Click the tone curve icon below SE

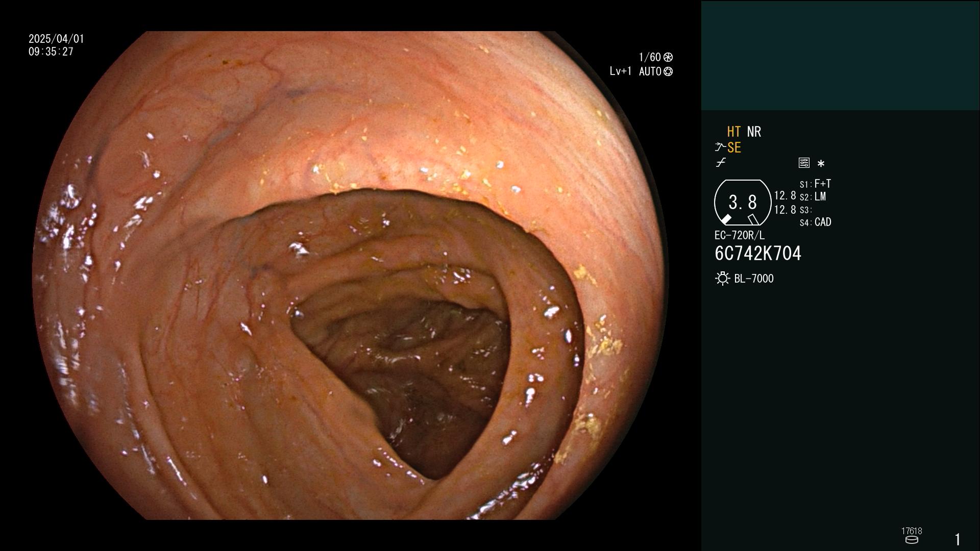(721, 163)
